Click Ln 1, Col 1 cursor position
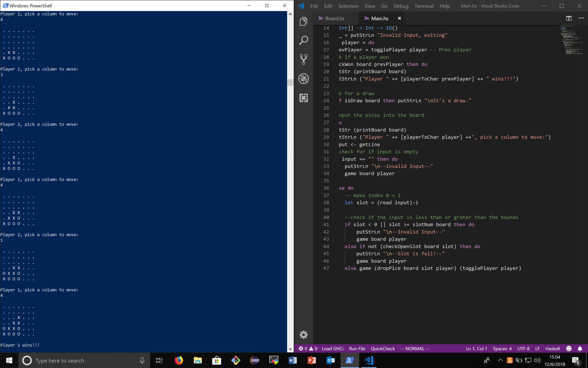Viewport: 588px width, 368px height. click(477, 349)
